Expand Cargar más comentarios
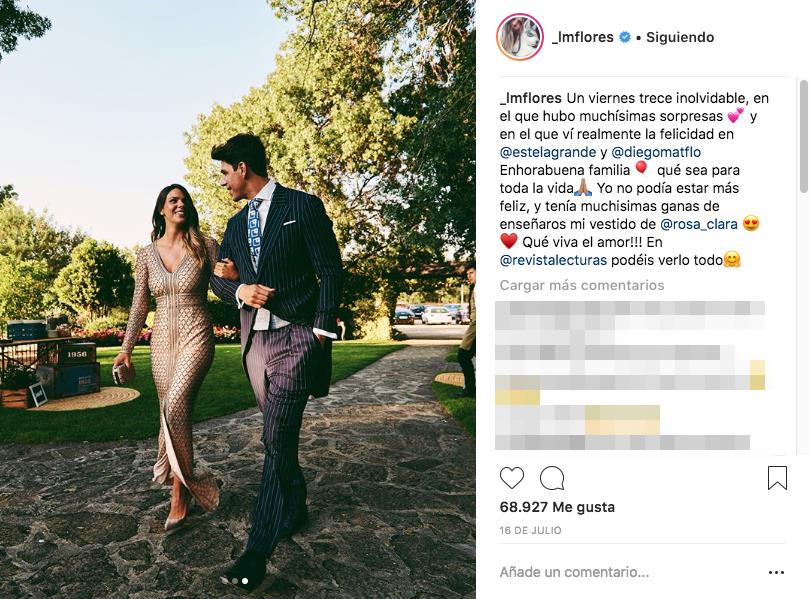This screenshot has width=809, height=599. [x=581, y=285]
